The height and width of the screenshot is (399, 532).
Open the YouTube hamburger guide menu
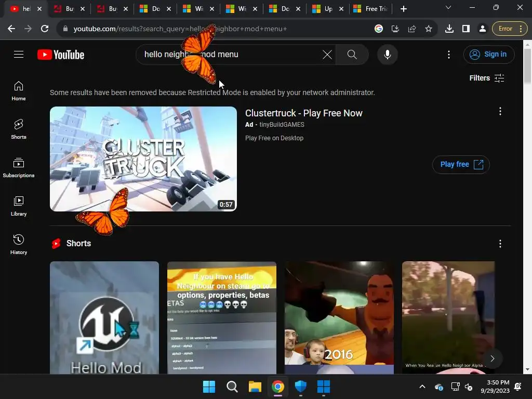[19, 54]
